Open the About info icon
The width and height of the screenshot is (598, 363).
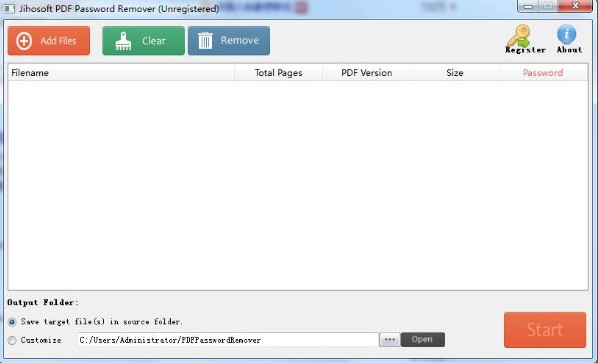coord(569,39)
